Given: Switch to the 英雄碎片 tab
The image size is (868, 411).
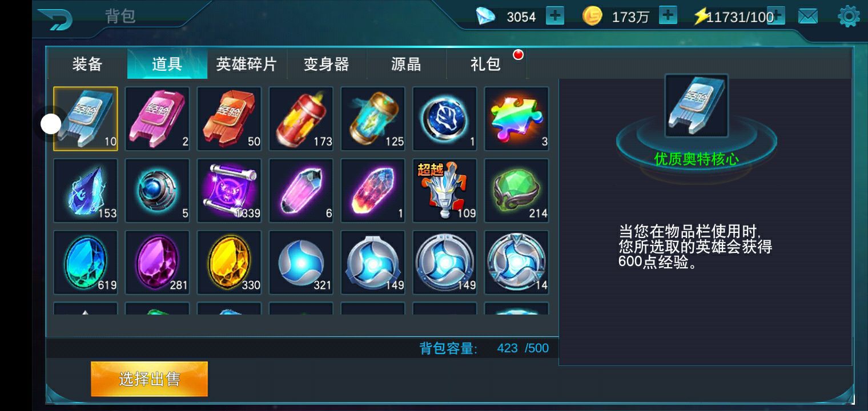Looking at the screenshot, I should tap(247, 64).
